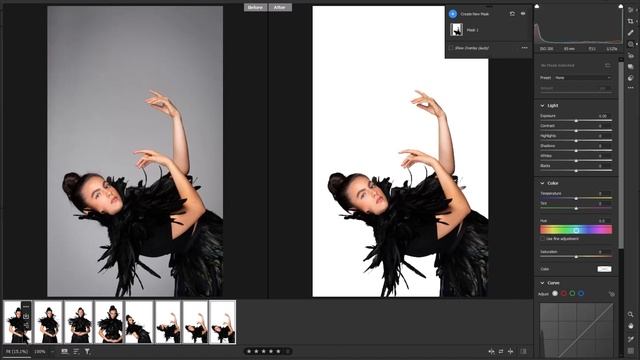Screen dimensions: 640x360
Task: Set the rating to five stars
Action: [278, 351]
